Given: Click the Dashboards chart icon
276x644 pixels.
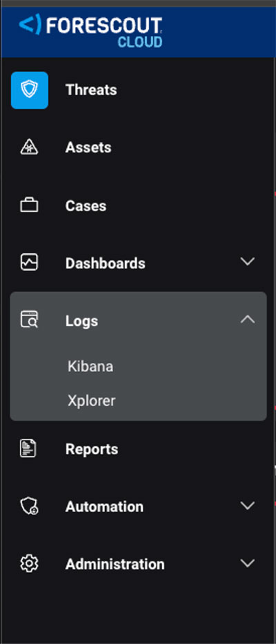Looking at the screenshot, I should (x=29, y=262).
